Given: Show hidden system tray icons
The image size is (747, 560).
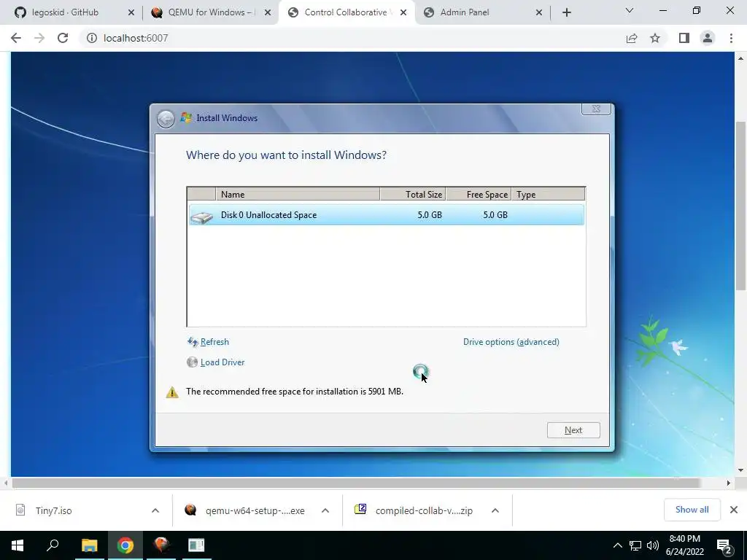Looking at the screenshot, I should pos(617,545).
